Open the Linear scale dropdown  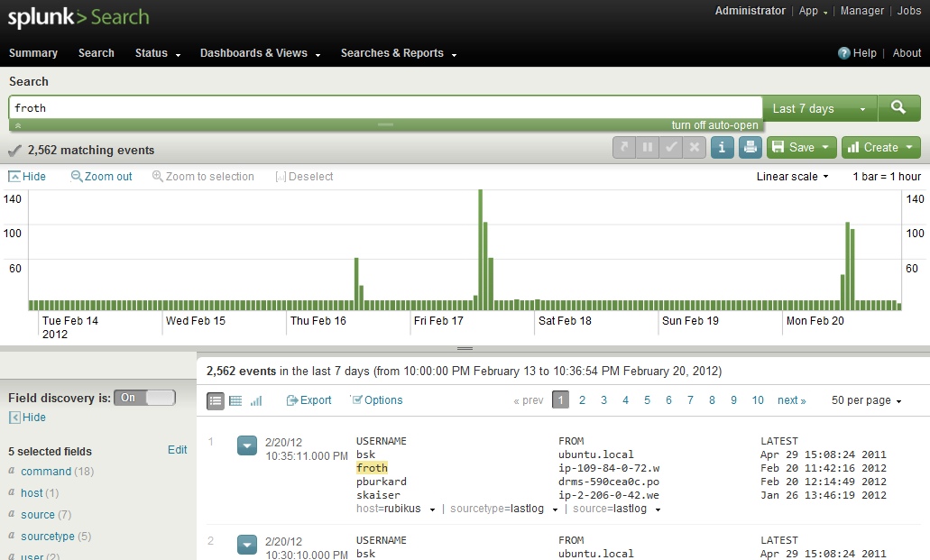pos(791,177)
